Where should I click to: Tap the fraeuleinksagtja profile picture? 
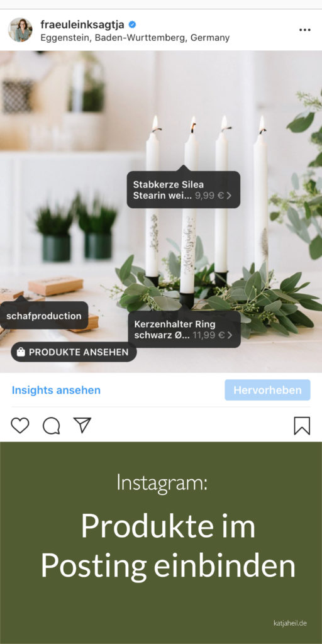click(x=20, y=30)
